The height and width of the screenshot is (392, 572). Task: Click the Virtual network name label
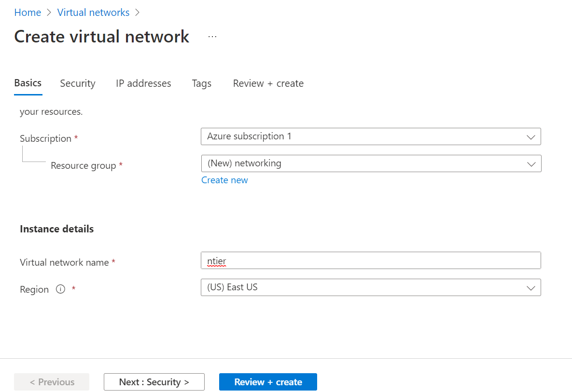pos(65,262)
